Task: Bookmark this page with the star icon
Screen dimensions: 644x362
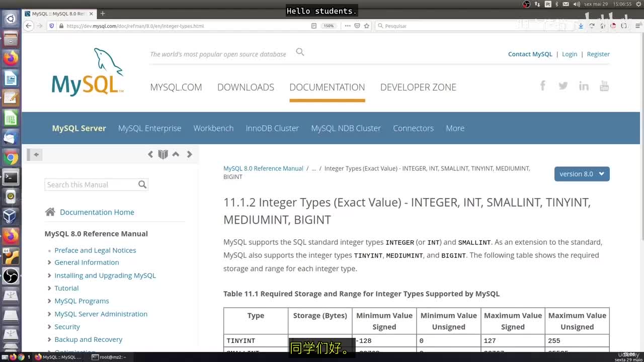Action: coord(367,26)
